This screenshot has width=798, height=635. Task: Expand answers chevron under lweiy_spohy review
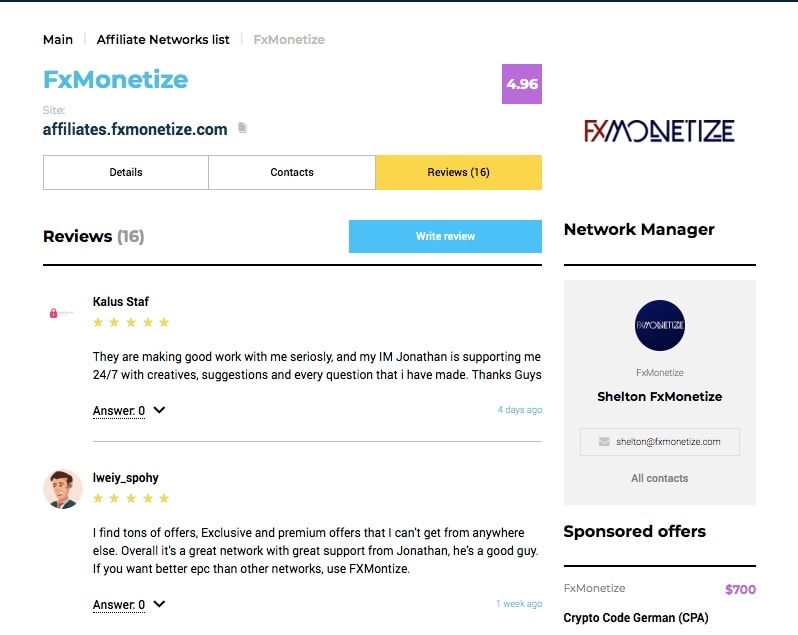click(159, 604)
